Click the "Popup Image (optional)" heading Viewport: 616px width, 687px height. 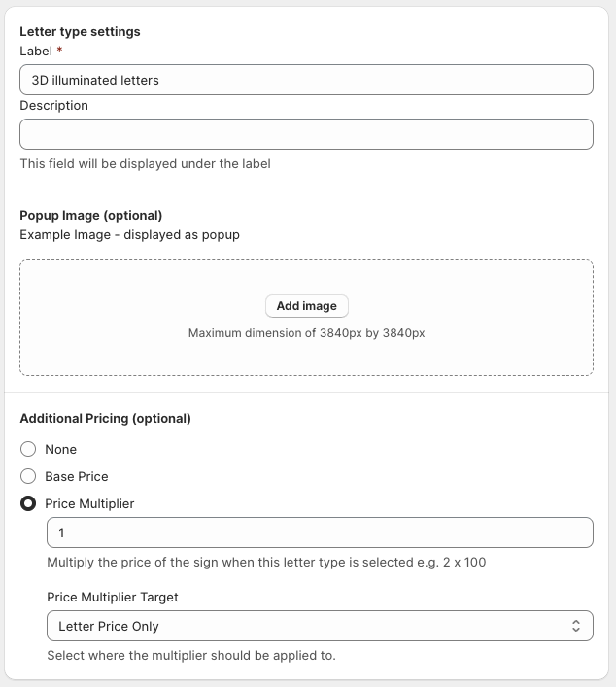(90, 215)
